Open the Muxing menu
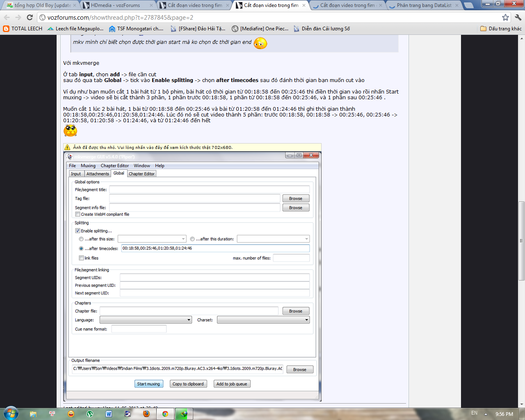The height and width of the screenshot is (420, 525). point(88,166)
